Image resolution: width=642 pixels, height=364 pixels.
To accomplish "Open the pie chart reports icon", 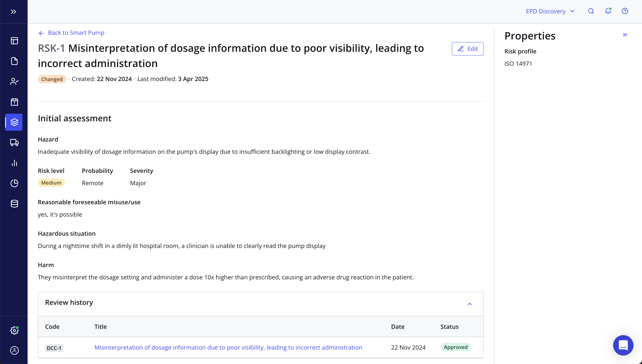I will (x=14, y=183).
